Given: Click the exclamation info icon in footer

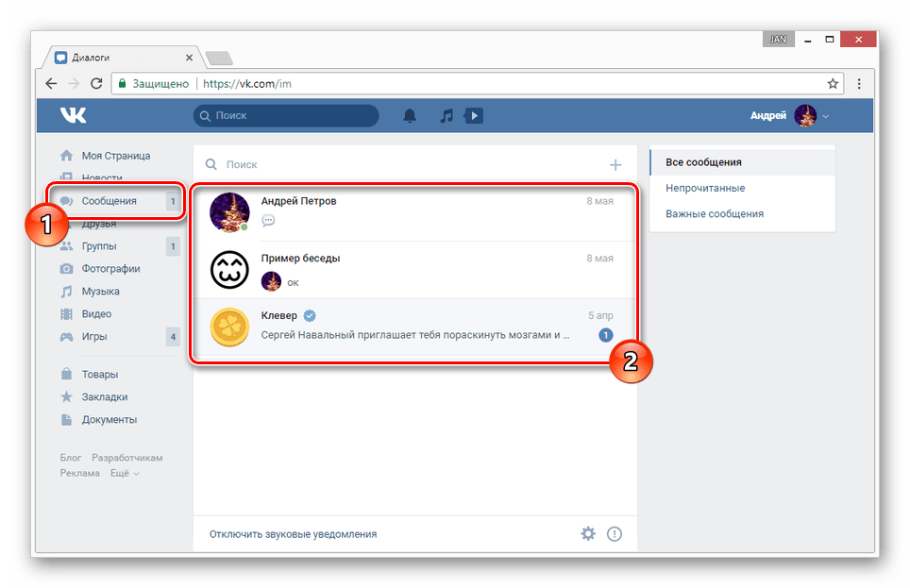Looking at the screenshot, I should [615, 534].
